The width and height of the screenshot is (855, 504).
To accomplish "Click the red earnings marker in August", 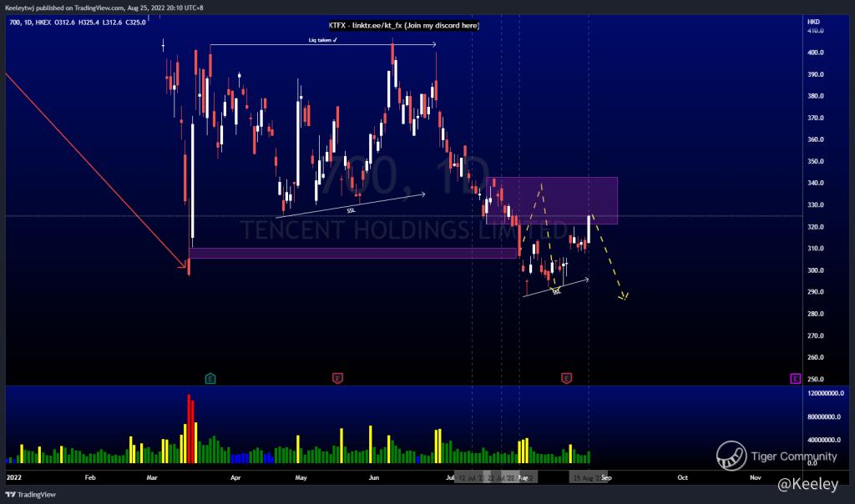I will [567, 378].
